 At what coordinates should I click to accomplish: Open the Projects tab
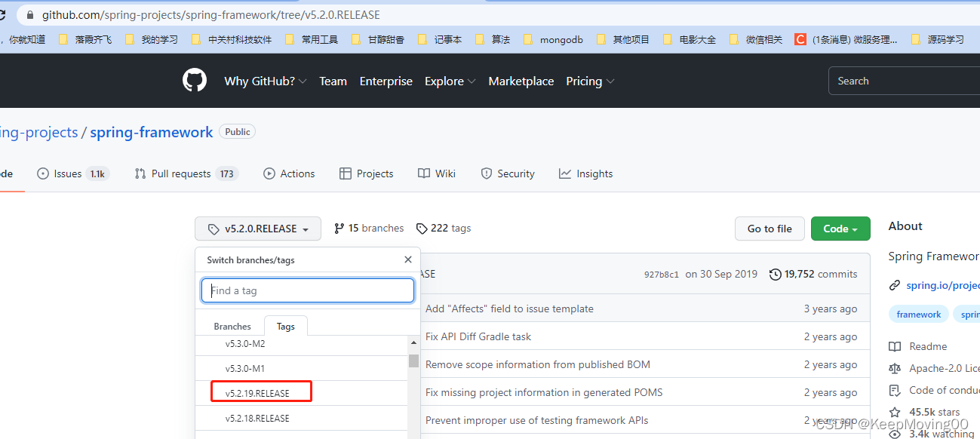tap(367, 173)
